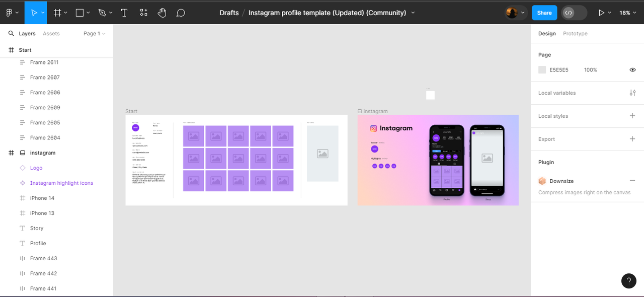Open Pen tools dropdown arrow
This screenshot has width=644, height=297.
pyautogui.click(x=111, y=13)
